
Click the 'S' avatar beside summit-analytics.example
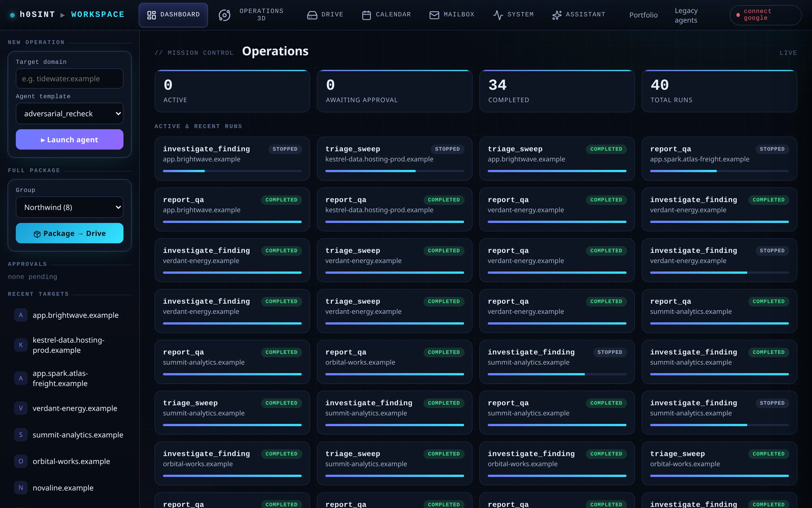coord(21,435)
